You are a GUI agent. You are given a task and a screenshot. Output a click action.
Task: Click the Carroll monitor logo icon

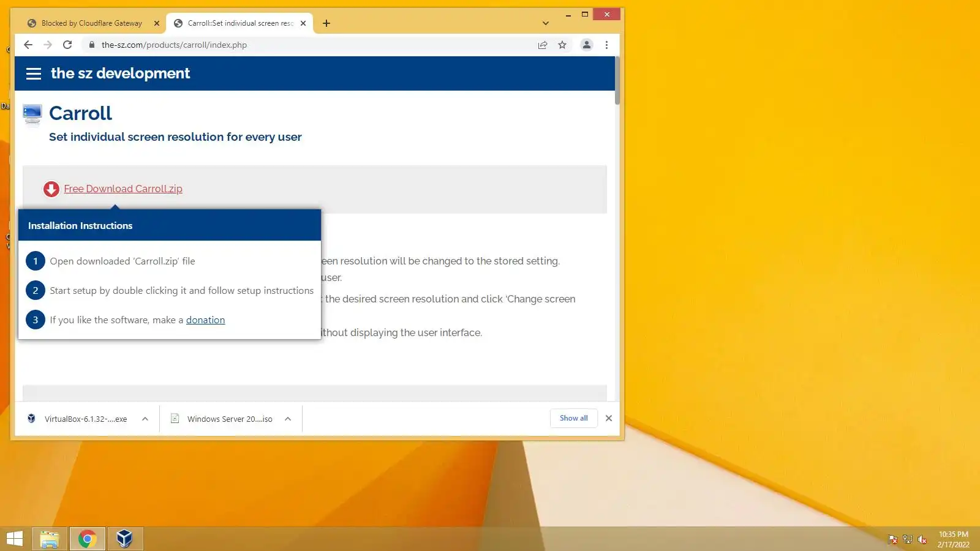[32, 114]
